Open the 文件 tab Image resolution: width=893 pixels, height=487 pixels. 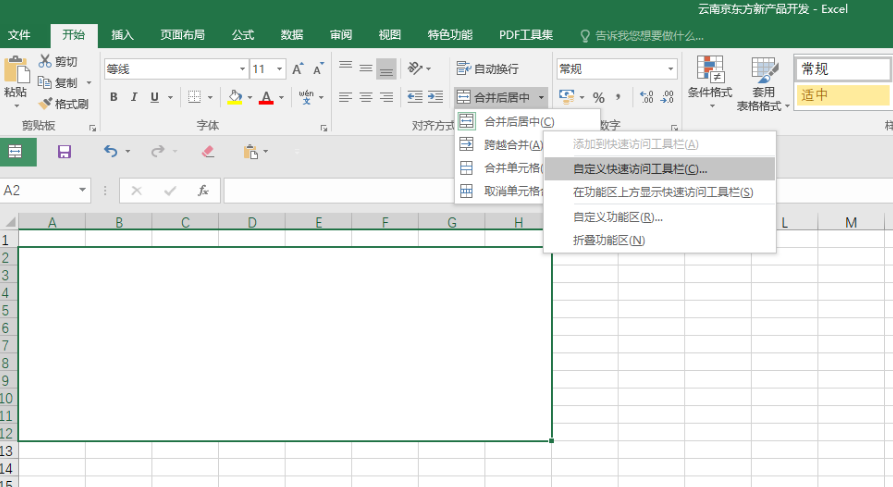click(x=19, y=35)
